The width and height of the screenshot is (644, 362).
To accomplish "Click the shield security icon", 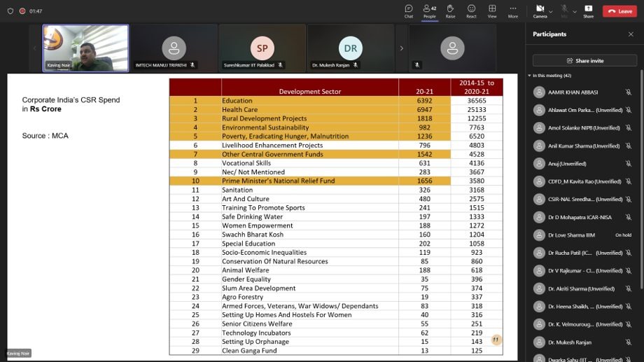I will click(10, 11).
